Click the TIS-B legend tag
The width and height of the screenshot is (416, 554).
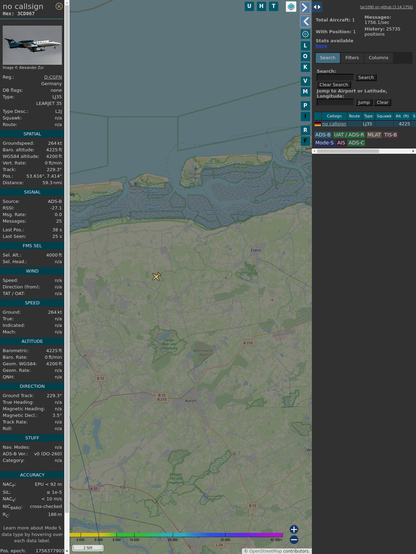coord(391,135)
